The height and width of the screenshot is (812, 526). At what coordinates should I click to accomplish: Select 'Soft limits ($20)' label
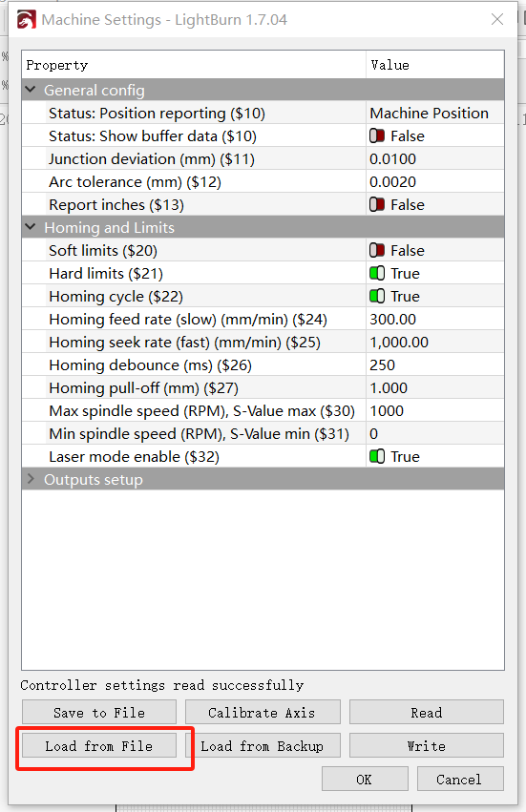(103, 251)
